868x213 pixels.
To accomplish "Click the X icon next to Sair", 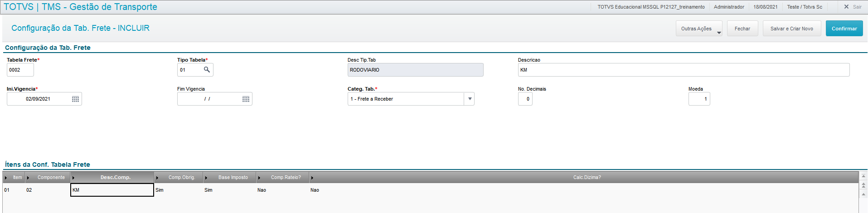I will 846,7.
